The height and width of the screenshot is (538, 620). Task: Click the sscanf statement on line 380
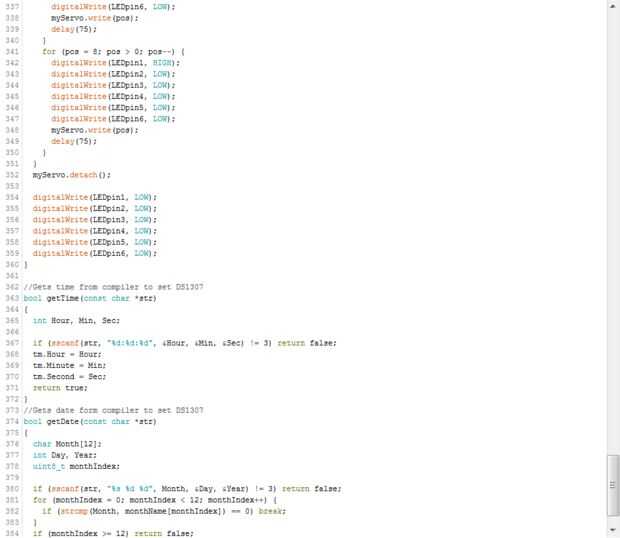(187, 489)
